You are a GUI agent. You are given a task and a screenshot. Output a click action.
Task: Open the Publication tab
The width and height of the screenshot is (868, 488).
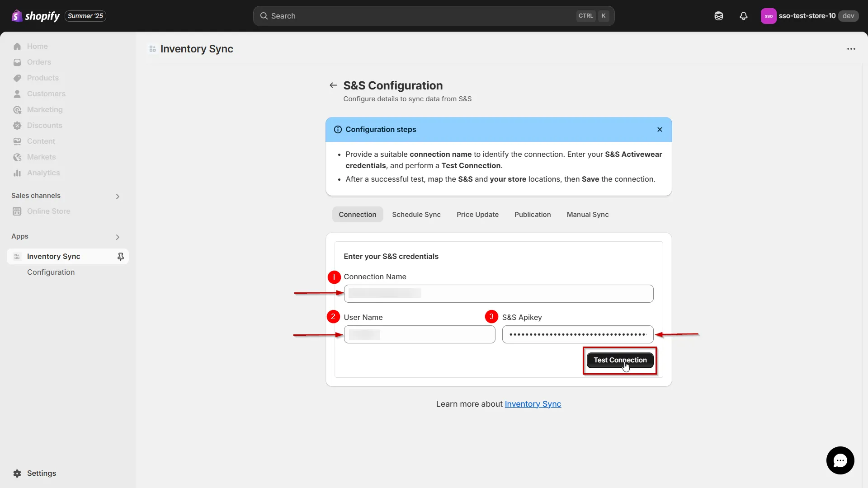pyautogui.click(x=533, y=214)
